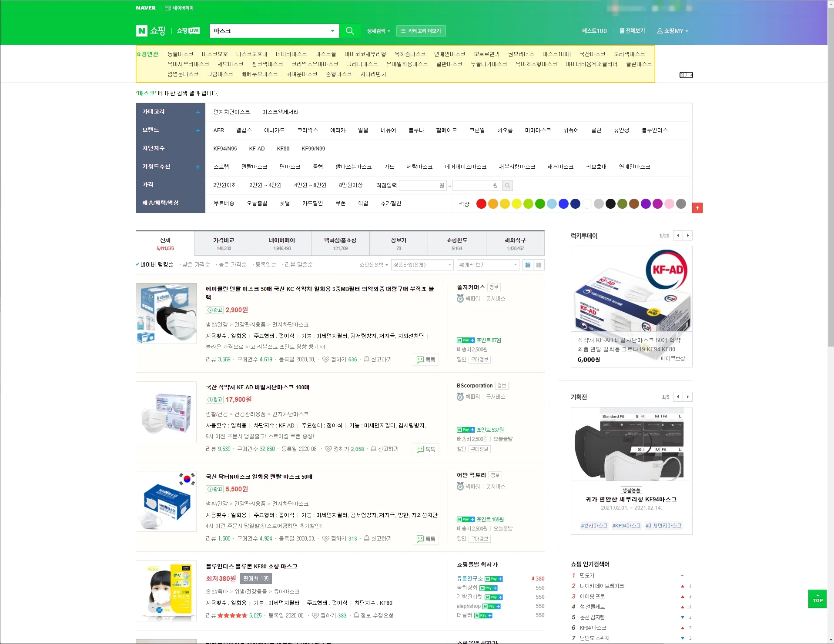The width and height of the screenshot is (834, 644).
Task: Switch to list view layout icon
Action: [x=528, y=265]
